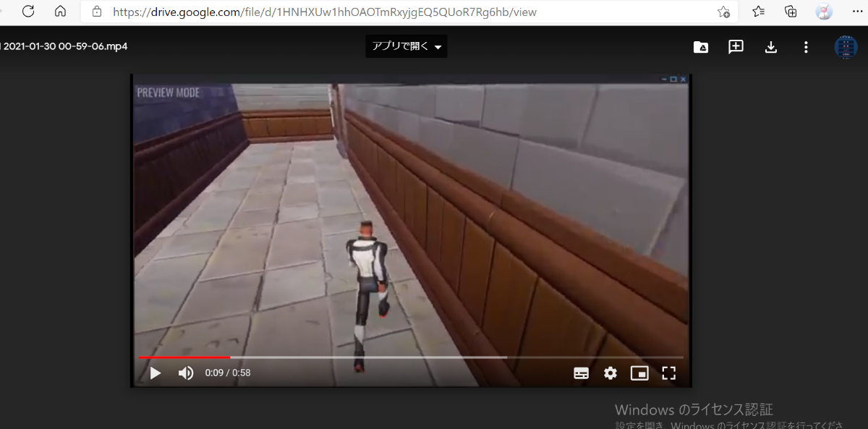Add a comment to the file
Image resolution: width=868 pixels, height=429 pixels.
pos(736,47)
